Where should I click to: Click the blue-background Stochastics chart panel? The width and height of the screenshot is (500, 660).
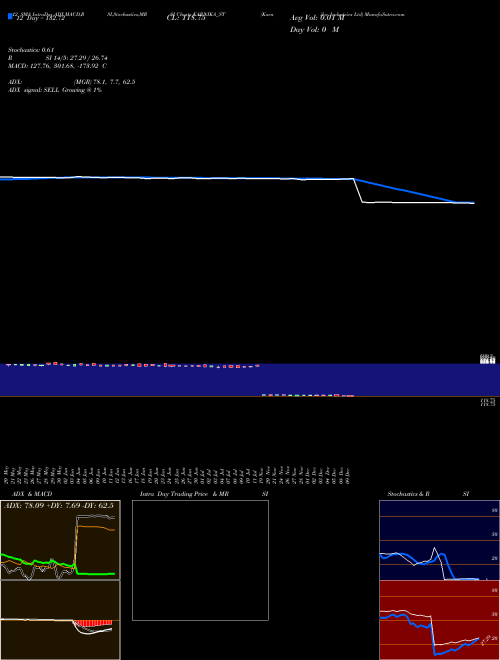pyautogui.click(x=439, y=540)
